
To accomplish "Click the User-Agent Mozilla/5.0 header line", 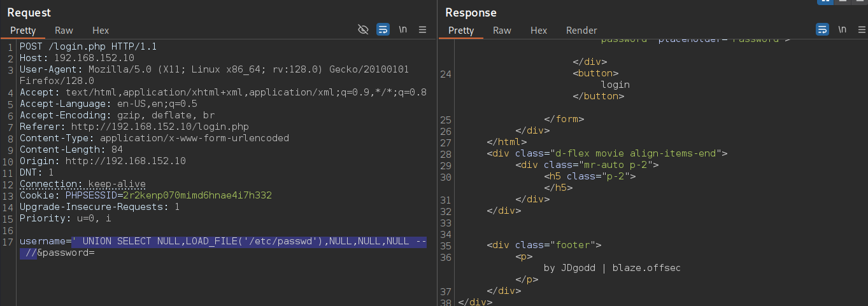I will click(x=214, y=69).
